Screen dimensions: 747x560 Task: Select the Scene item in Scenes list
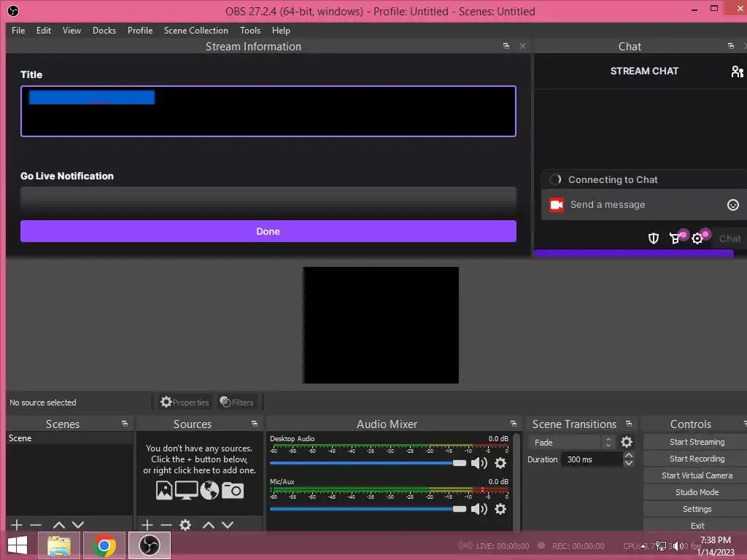(69, 438)
